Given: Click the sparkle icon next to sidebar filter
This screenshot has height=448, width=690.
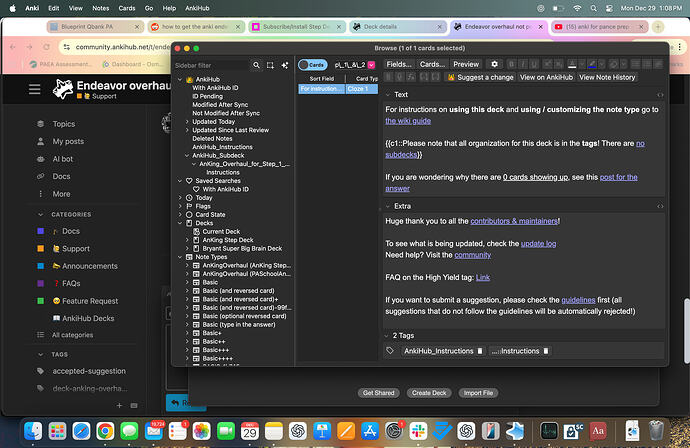Looking at the screenshot, I should 285,65.
